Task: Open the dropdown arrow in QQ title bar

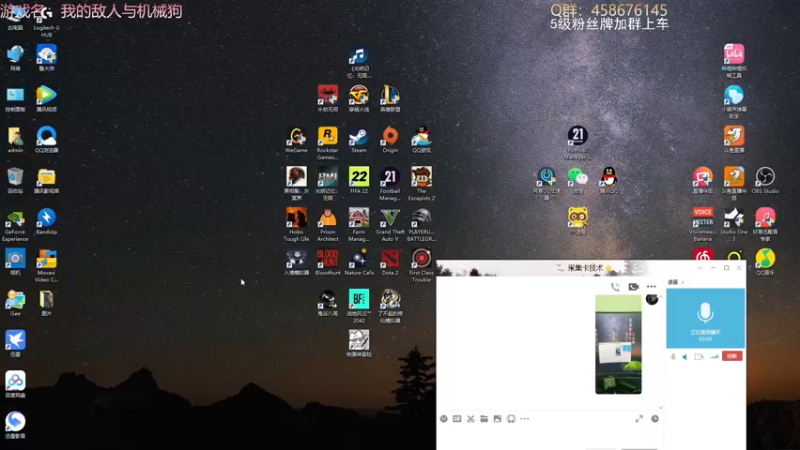Action: (700, 268)
